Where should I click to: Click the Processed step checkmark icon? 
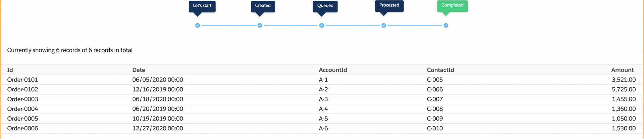pos(384,26)
